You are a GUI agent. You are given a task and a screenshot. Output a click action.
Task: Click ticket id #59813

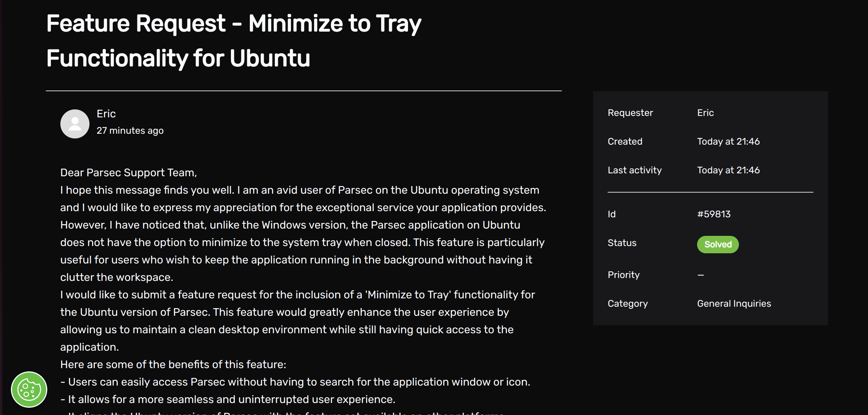point(714,214)
